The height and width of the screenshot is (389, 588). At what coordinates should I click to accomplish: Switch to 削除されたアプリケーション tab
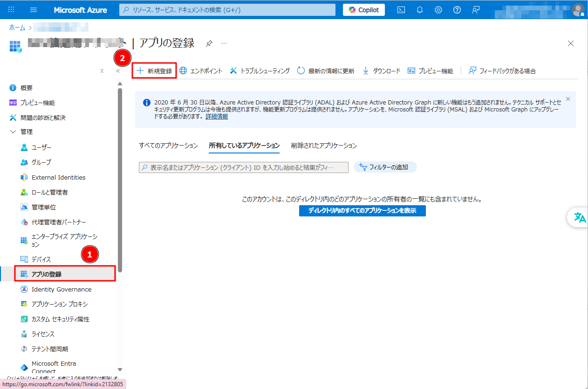pos(324,146)
